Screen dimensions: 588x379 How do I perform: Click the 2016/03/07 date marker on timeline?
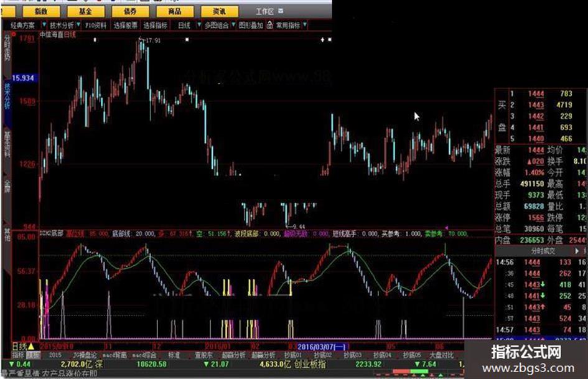323,347
